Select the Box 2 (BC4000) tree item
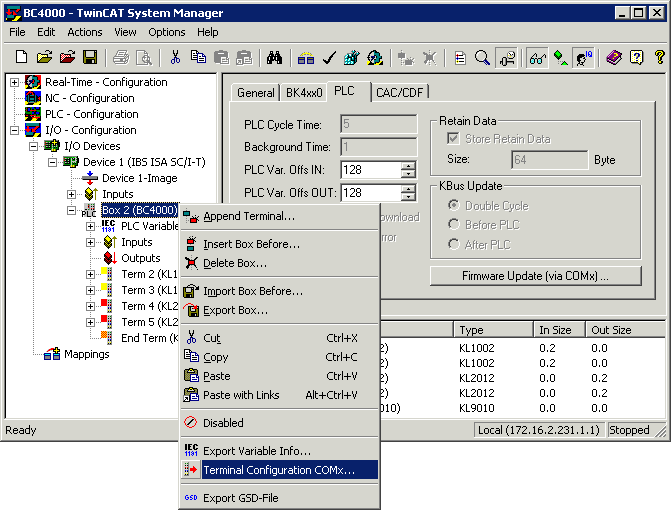This screenshot has width=671, height=510. pos(140,210)
